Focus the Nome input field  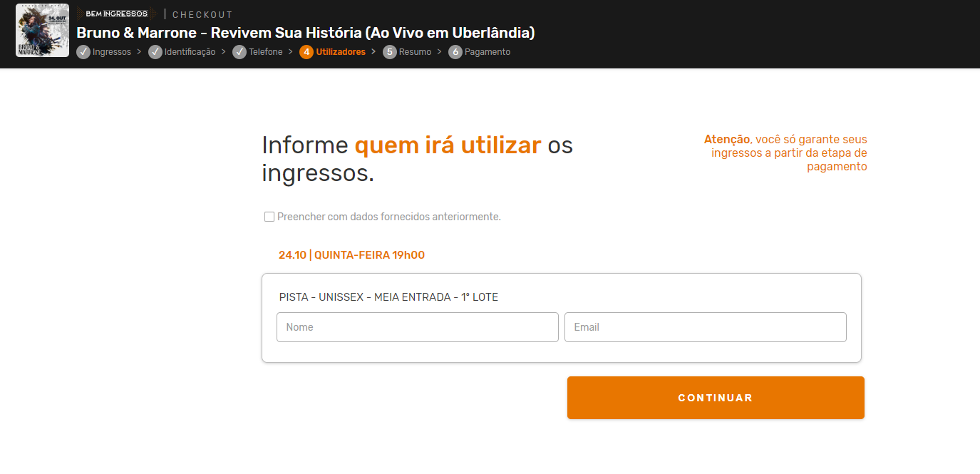[x=418, y=327]
